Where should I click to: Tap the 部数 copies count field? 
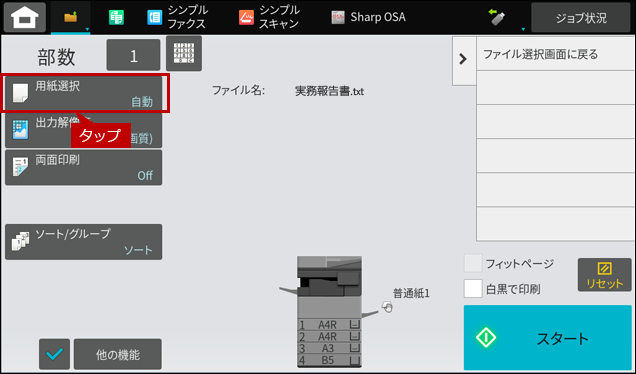click(x=133, y=55)
